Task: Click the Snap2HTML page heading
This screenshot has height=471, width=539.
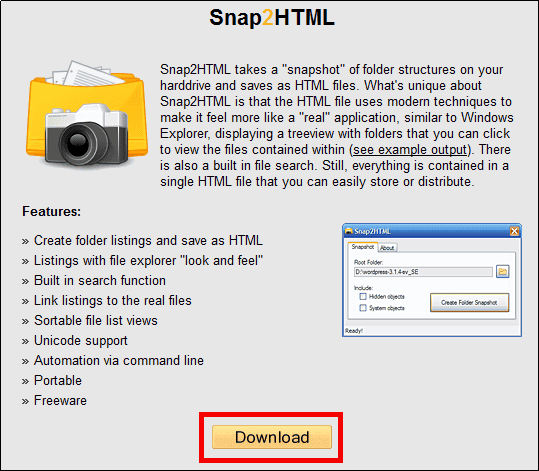Action: tap(272, 18)
